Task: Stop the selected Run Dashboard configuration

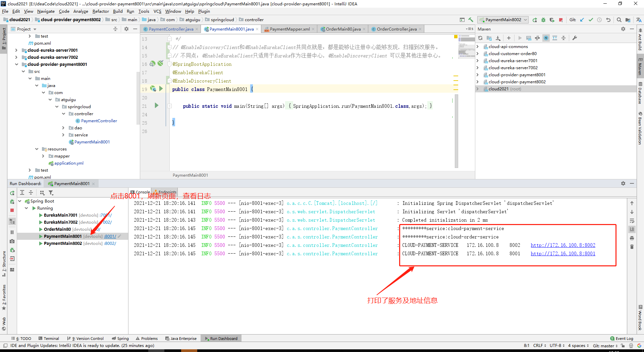Action: 12,210
